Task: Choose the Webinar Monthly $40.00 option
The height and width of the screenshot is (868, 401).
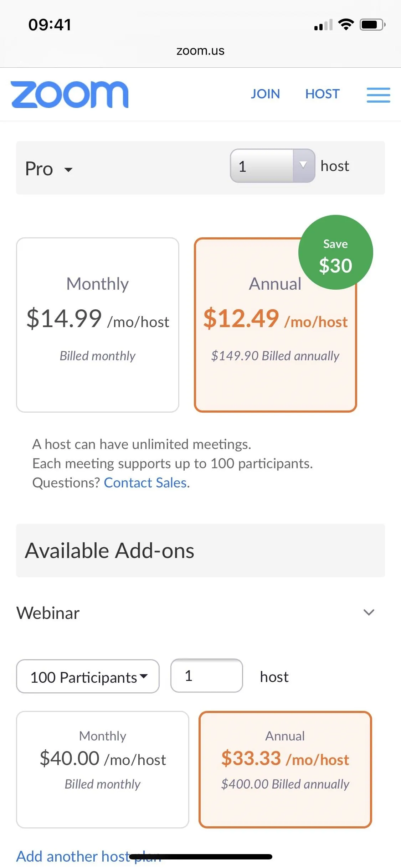Action: click(x=103, y=770)
